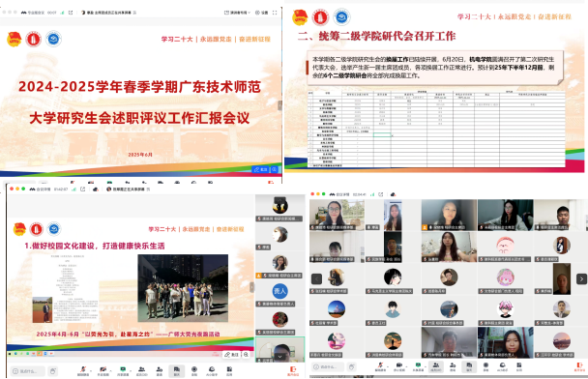
Task: Go to next page of participant video gallery
Action: pyautogui.click(x=581, y=278)
